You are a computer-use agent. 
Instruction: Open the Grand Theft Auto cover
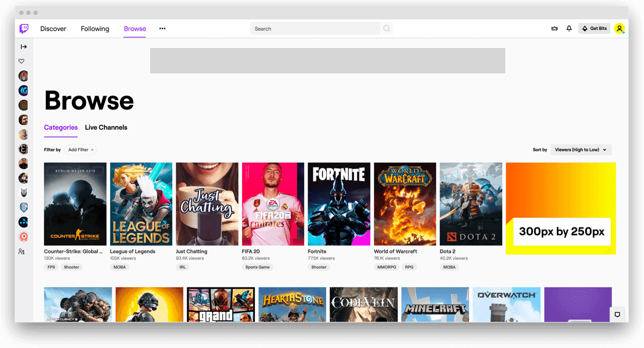[221, 305]
